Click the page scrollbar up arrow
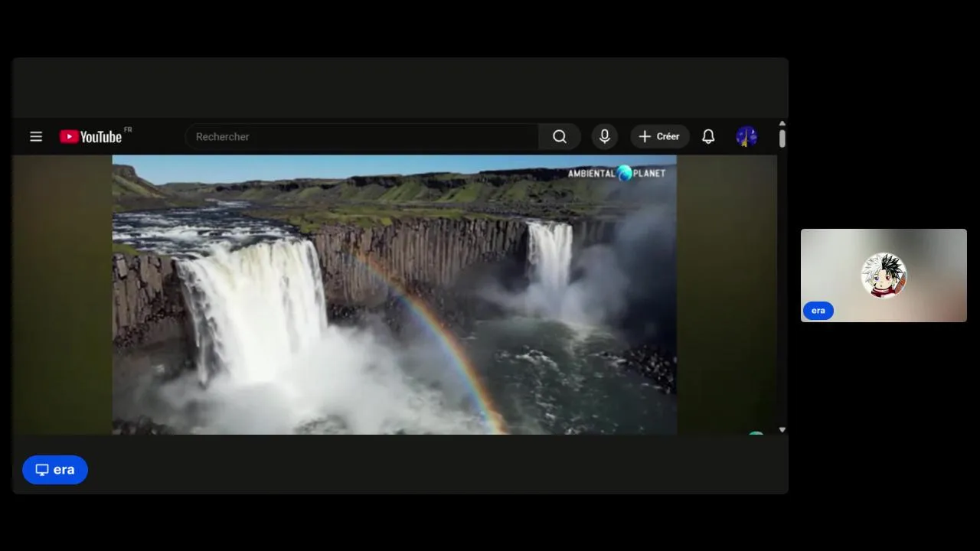Image resolution: width=980 pixels, height=551 pixels. (x=782, y=123)
